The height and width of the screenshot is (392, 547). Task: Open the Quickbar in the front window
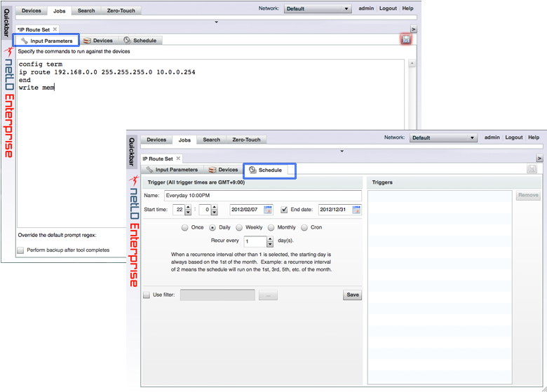pos(132,151)
